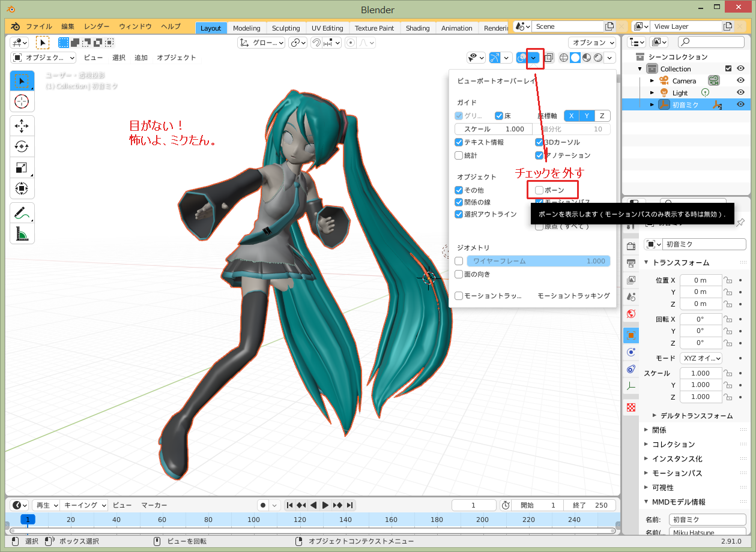This screenshot has width=756, height=552.
Task: Hide the Camera object in outliner
Action: [740, 80]
